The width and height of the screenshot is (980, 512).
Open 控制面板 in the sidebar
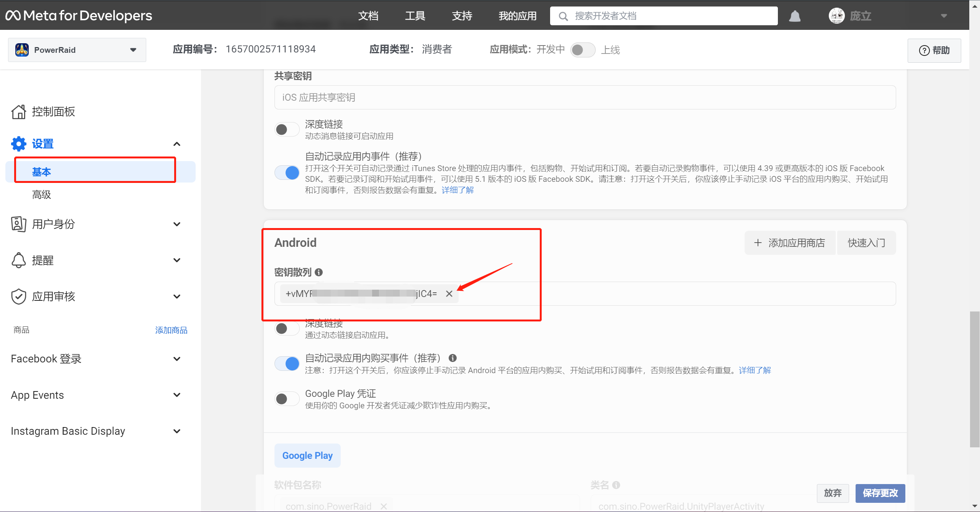click(54, 112)
